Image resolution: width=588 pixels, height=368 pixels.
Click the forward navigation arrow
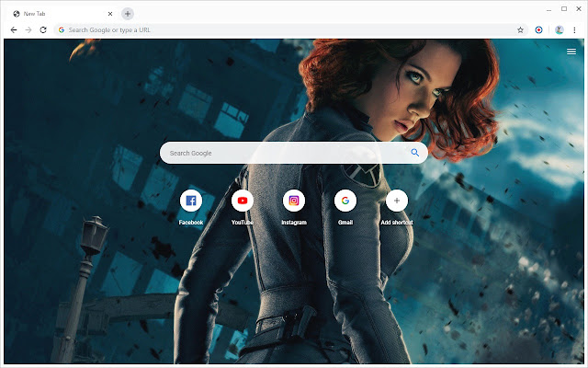[28, 30]
